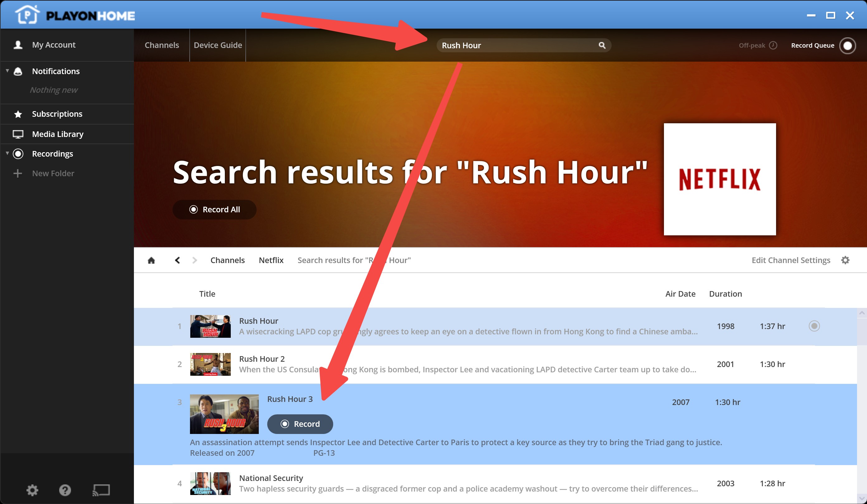Screen dimensions: 867x504
Task: Click the Record All button
Action: (x=214, y=210)
